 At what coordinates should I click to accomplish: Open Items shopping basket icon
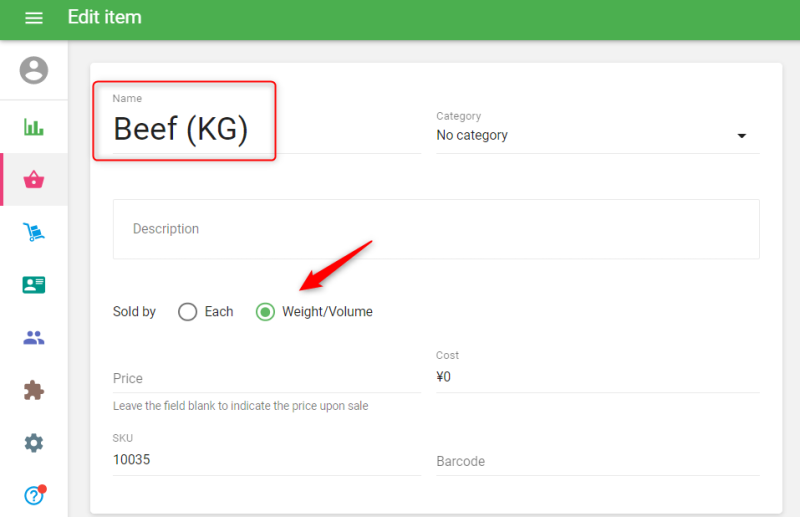tap(34, 180)
